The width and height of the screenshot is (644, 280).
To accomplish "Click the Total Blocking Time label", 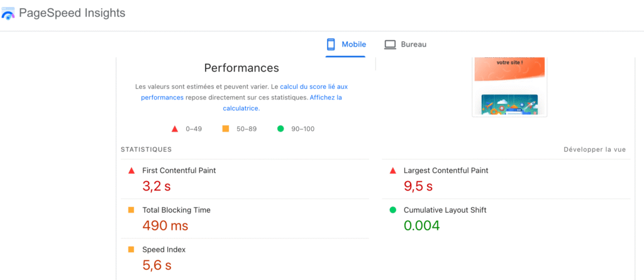I will tap(176, 210).
